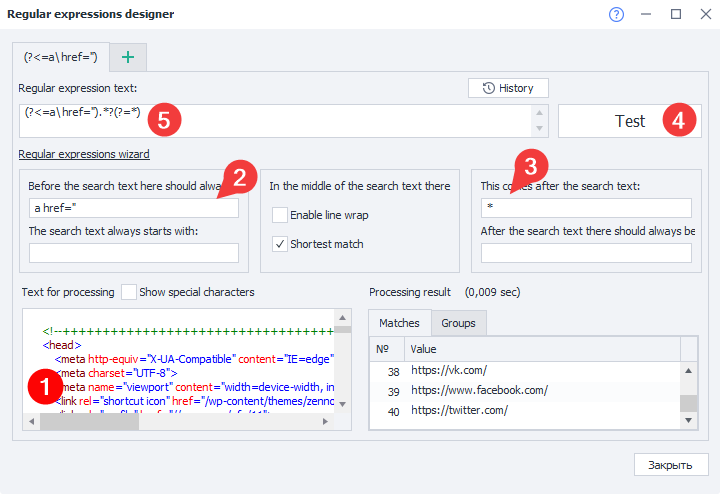The height and width of the screenshot is (494, 720).
Task: Switch to the Groups tab
Action: click(458, 323)
